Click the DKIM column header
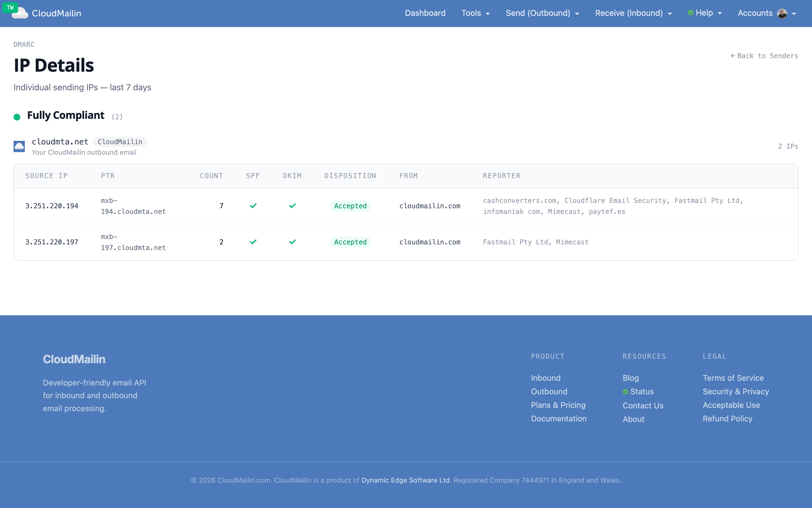Viewport: 812px width, 508px height. 292,176
